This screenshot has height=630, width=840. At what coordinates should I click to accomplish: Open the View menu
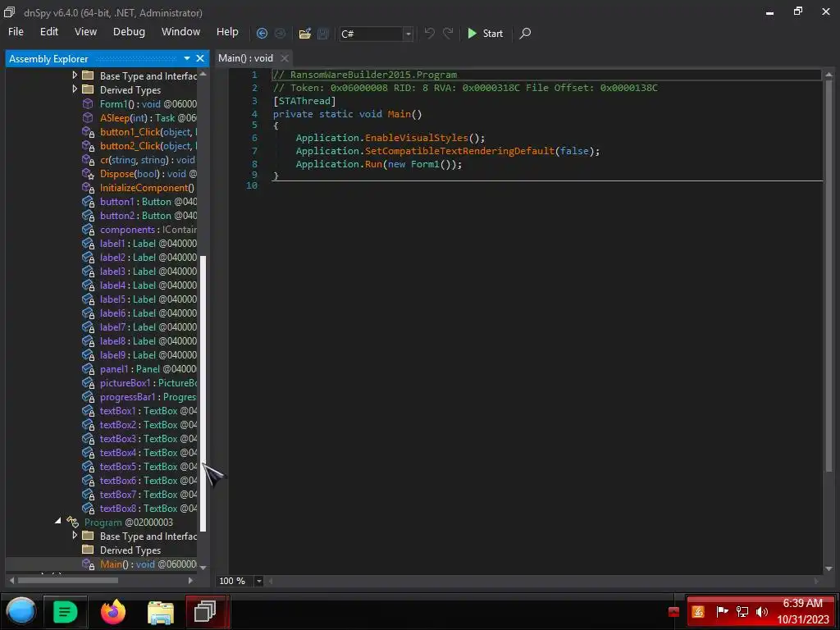(85, 32)
